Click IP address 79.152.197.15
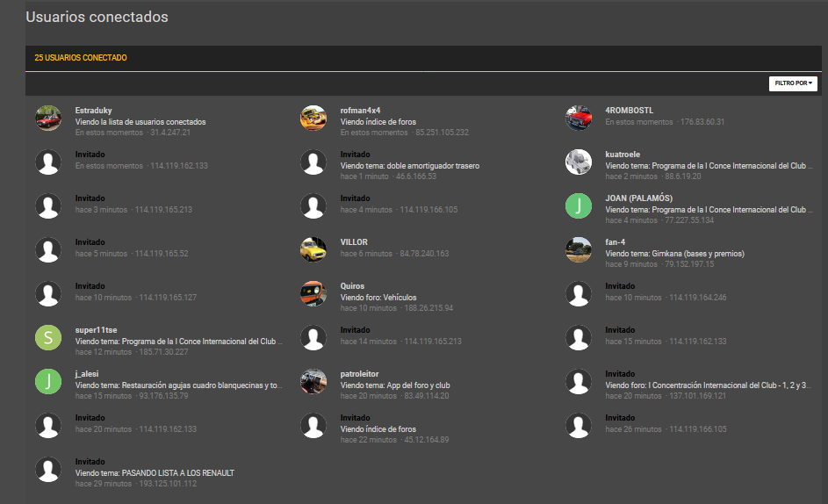Image resolution: width=828 pixels, height=504 pixels. pyautogui.click(x=689, y=264)
